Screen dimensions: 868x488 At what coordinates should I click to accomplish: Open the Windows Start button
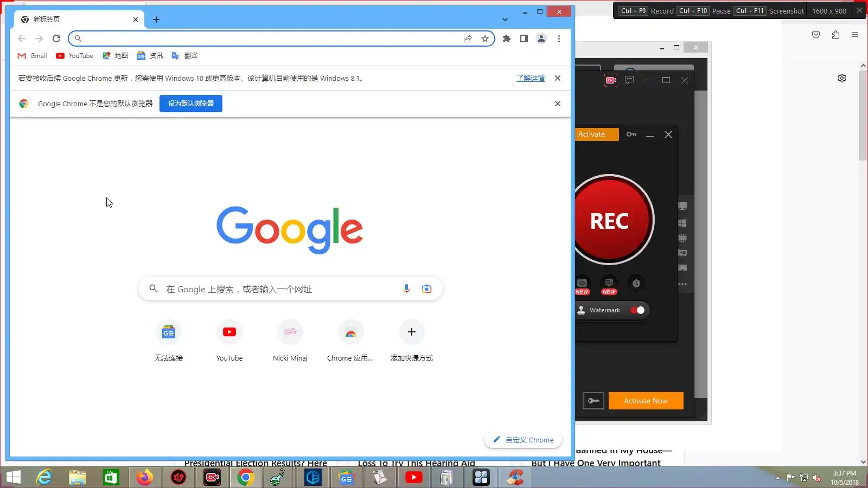[x=13, y=477]
